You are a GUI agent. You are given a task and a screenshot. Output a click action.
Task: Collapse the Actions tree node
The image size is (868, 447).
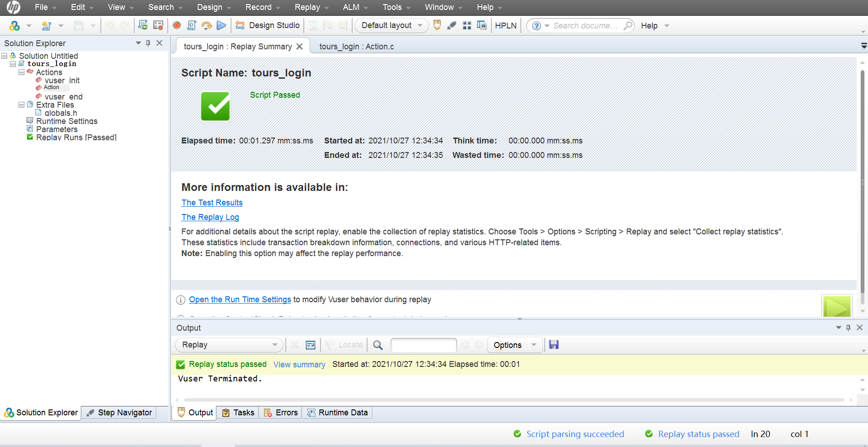pyautogui.click(x=21, y=72)
